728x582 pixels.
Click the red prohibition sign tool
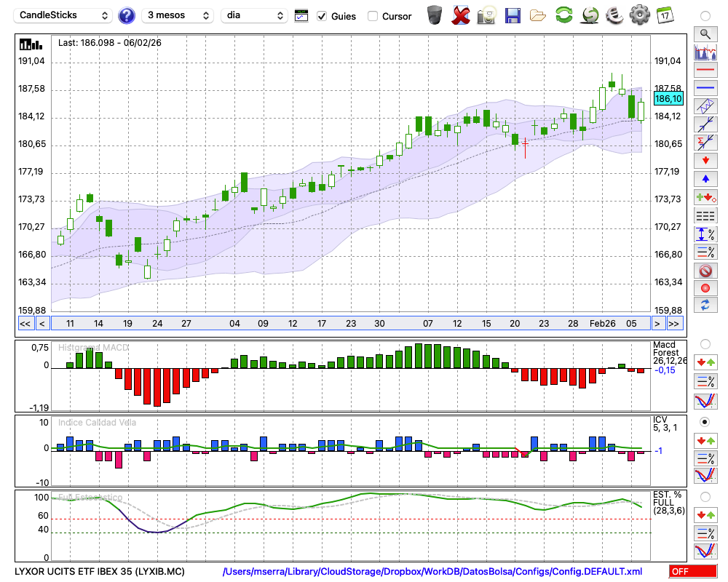click(x=705, y=270)
